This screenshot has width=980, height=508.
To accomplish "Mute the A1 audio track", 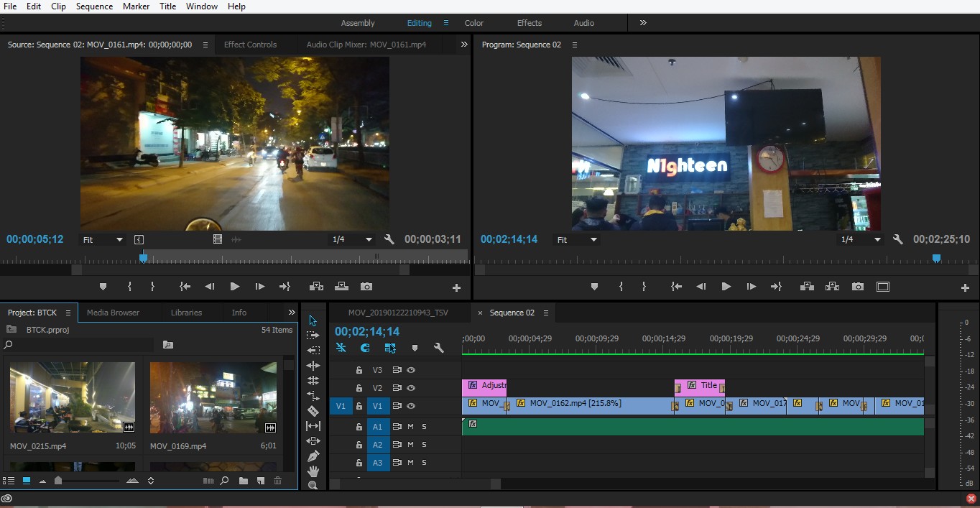I will (x=411, y=426).
